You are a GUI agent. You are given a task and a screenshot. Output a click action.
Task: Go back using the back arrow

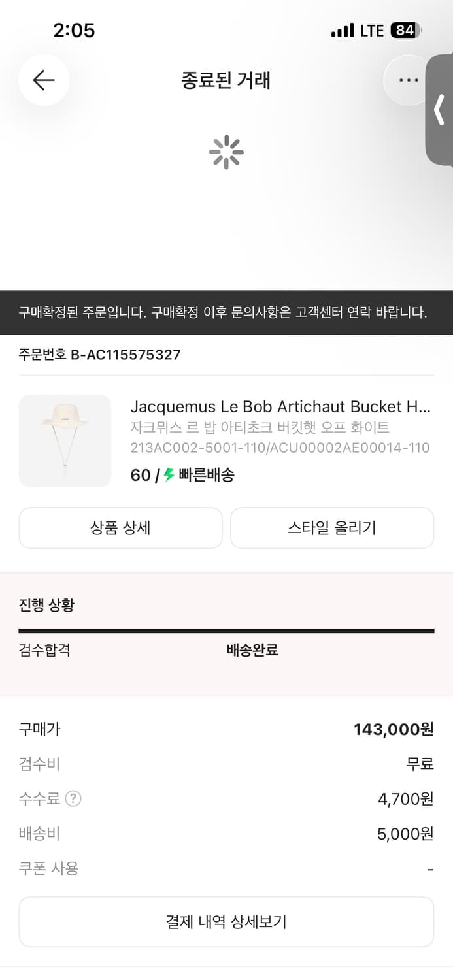point(43,80)
